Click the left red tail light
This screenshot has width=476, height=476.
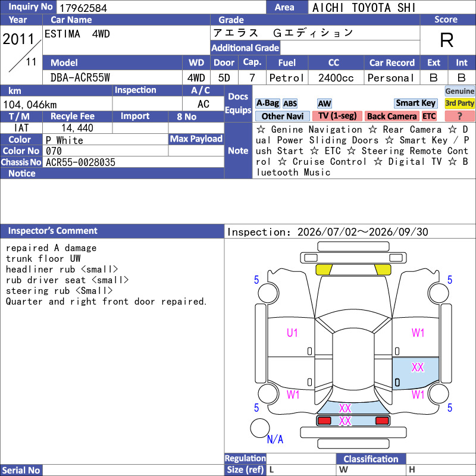click(324, 421)
